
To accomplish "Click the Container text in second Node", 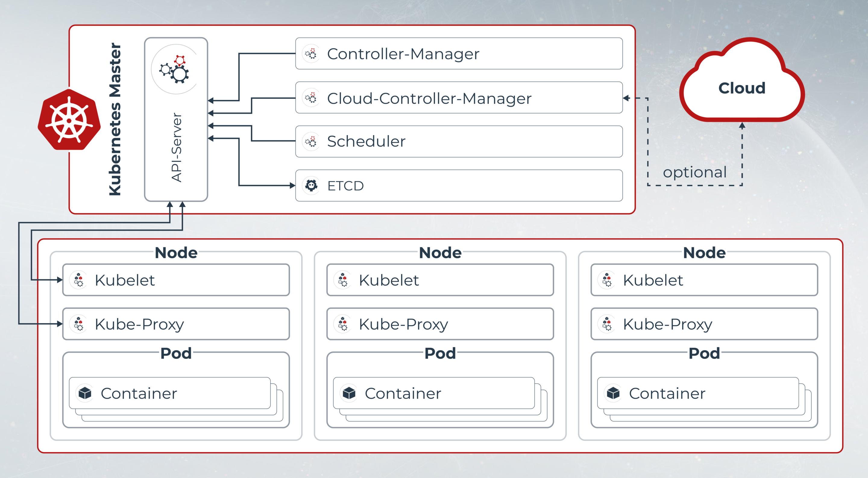I will tap(403, 393).
